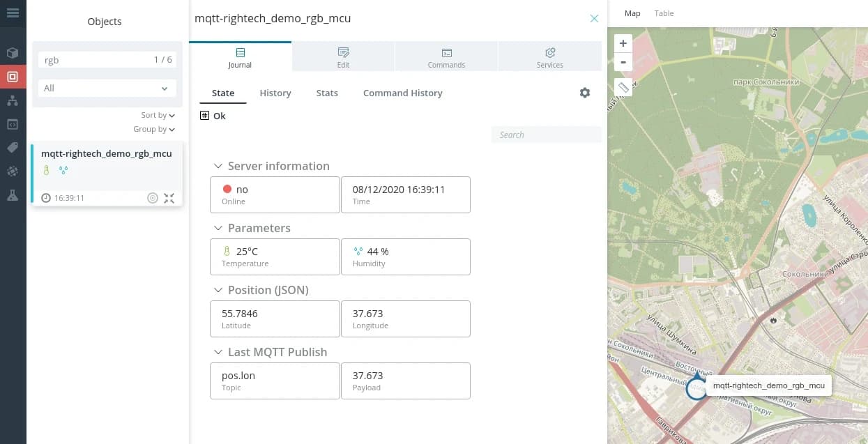Collapse the Parameters section

pyautogui.click(x=218, y=229)
